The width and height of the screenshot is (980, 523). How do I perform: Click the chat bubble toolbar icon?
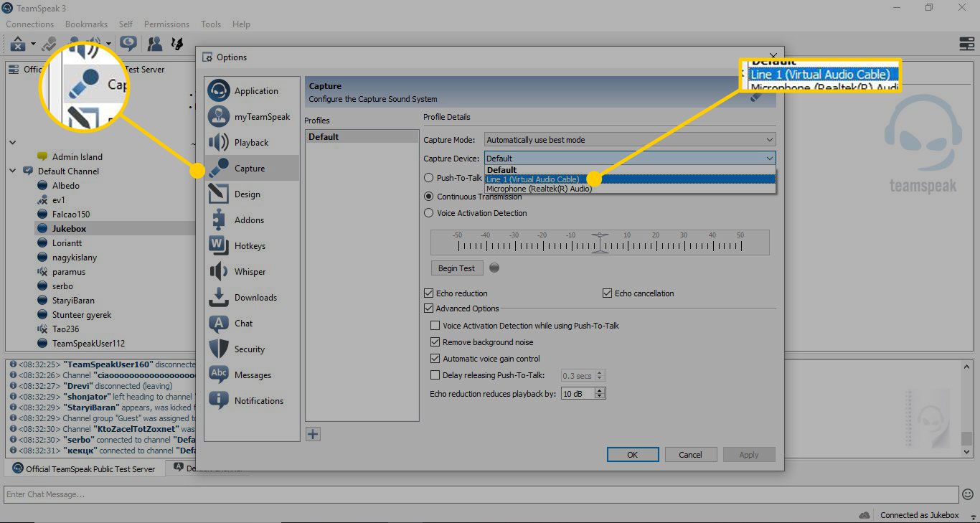tap(128, 44)
